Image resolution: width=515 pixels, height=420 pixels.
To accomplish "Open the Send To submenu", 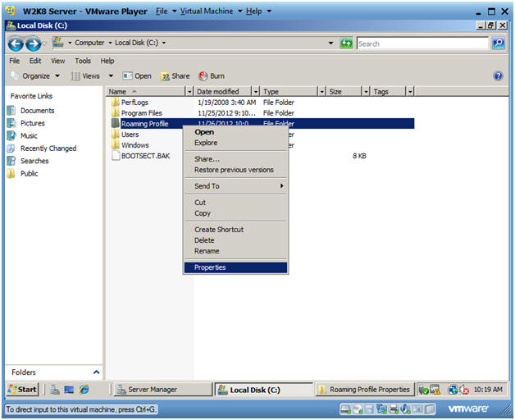I will pos(236,185).
